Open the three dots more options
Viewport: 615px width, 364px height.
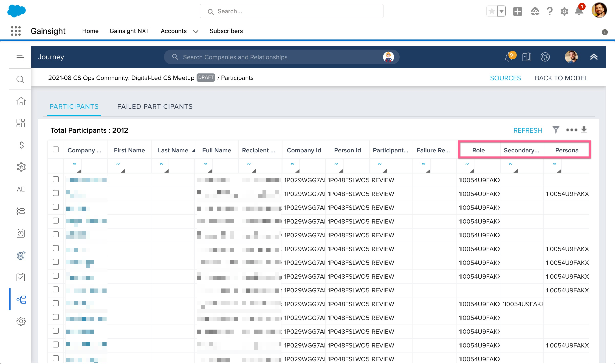572,130
